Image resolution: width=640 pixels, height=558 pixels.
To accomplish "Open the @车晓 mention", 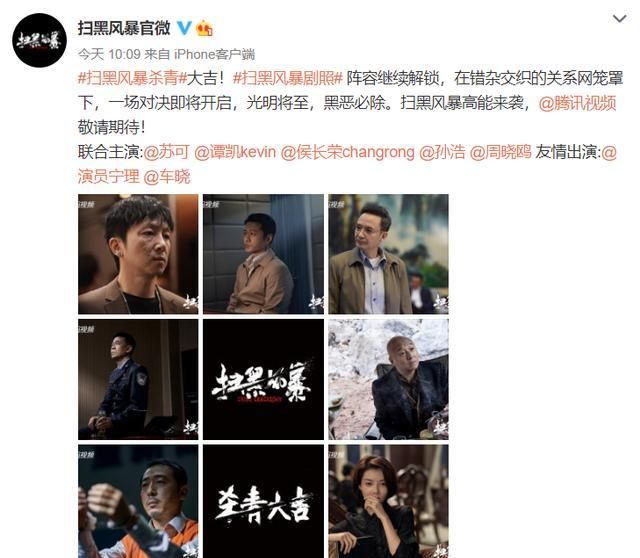I will 167,177.
